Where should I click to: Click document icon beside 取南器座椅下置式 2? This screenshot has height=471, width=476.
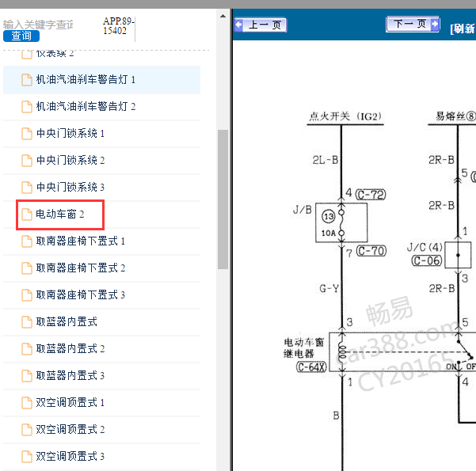[x=27, y=268]
